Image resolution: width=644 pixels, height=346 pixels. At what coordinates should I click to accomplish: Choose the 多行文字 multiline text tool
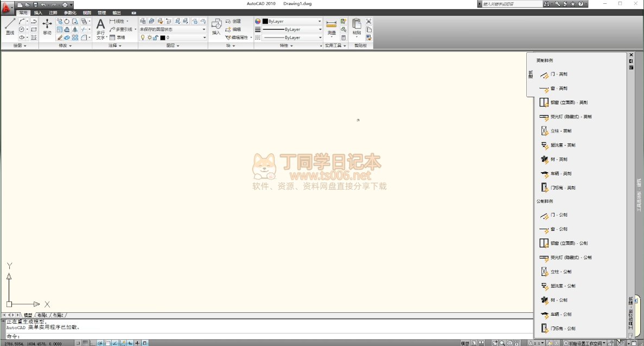[100, 29]
